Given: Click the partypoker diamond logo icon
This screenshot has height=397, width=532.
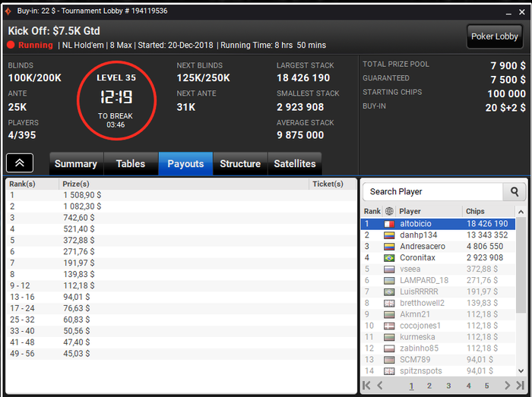Looking at the screenshot, I should 8,11.
